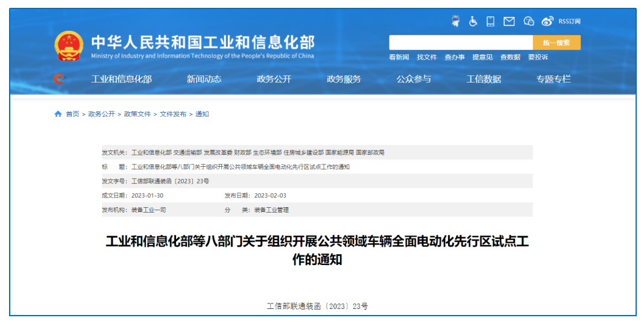Select the 查办事 quick link
644x324 pixels.
point(455,57)
